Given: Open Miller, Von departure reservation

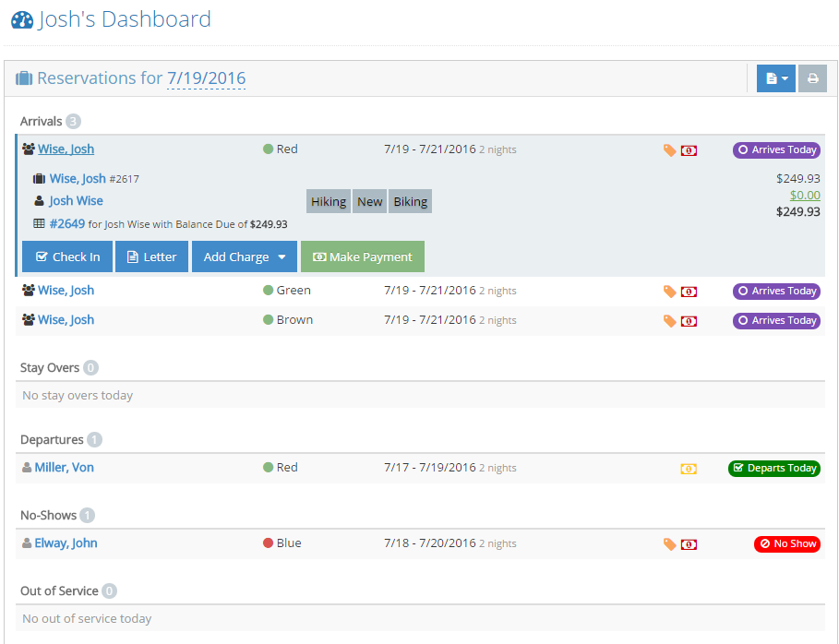Looking at the screenshot, I should coord(64,468).
